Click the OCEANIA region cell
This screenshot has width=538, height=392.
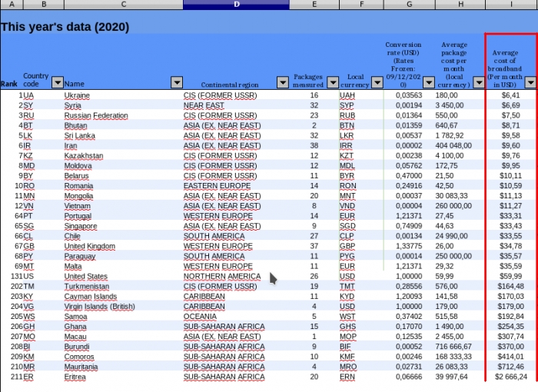(x=237, y=317)
